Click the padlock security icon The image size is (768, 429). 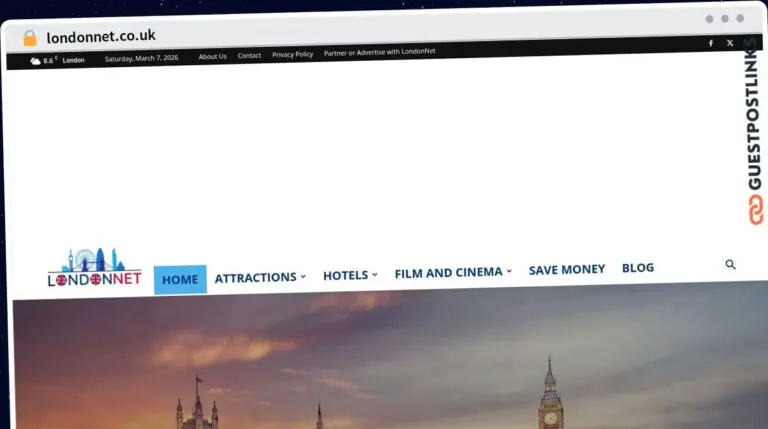click(30, 38)
